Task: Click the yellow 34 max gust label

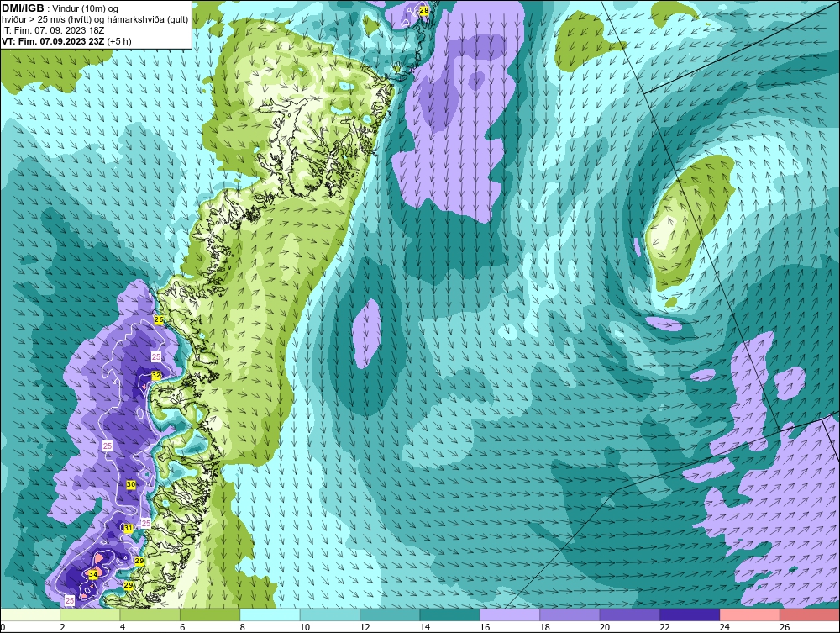Action: (93, 575)
